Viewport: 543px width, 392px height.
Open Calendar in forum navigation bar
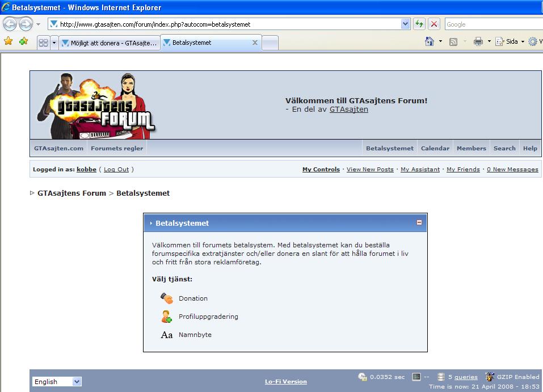(x=435, y=148)
